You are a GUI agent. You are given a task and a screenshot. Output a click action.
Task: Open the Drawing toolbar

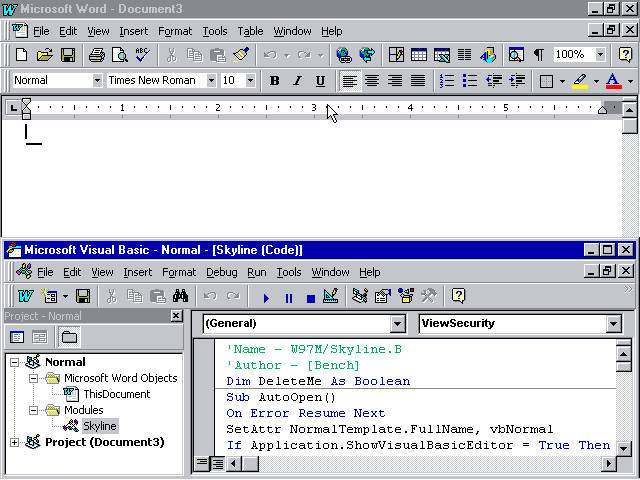coord(488,55)
